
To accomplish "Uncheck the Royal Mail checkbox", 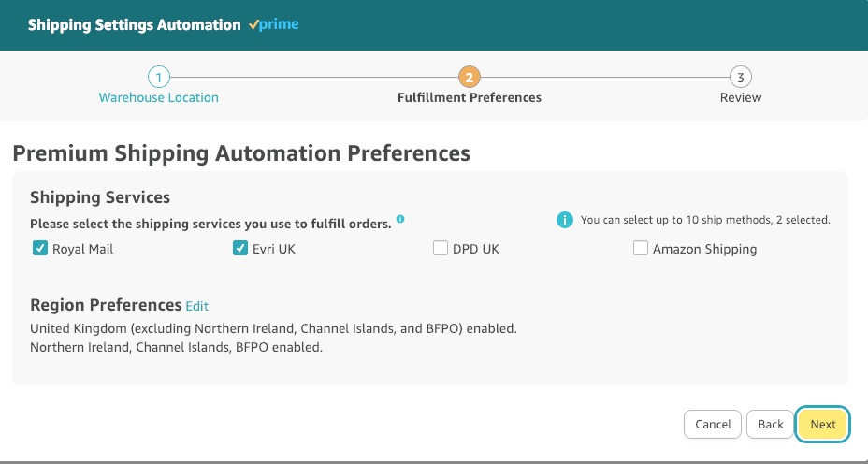I will tap(40, 249).
